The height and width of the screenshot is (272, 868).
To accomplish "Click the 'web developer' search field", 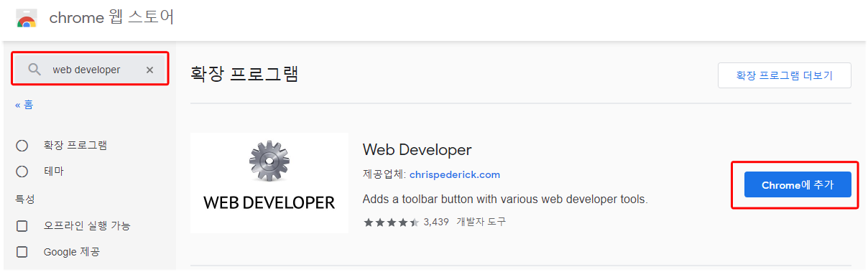I will [91, 70].
